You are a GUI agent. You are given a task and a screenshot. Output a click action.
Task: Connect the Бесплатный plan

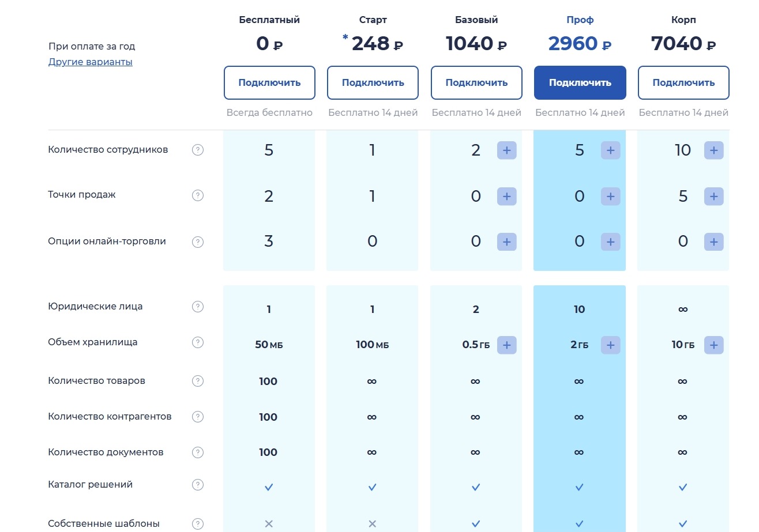click(269, 82)
